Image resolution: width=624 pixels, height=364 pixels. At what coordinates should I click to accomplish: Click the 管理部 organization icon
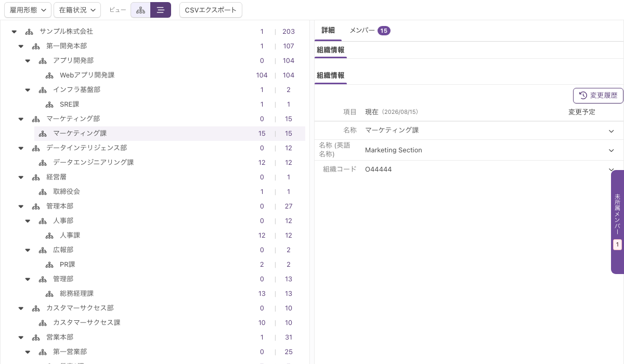click(x=43, y=279)
